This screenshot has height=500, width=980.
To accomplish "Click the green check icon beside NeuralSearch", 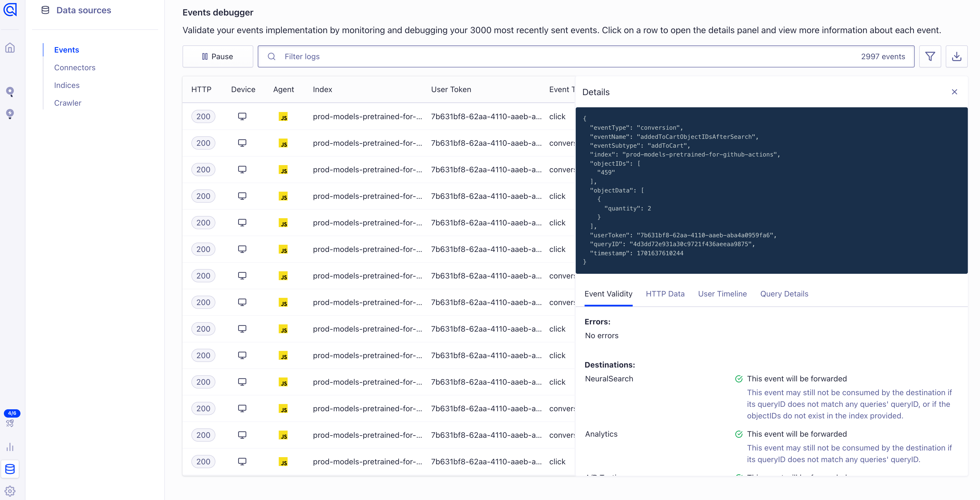I will pos(739,379).
